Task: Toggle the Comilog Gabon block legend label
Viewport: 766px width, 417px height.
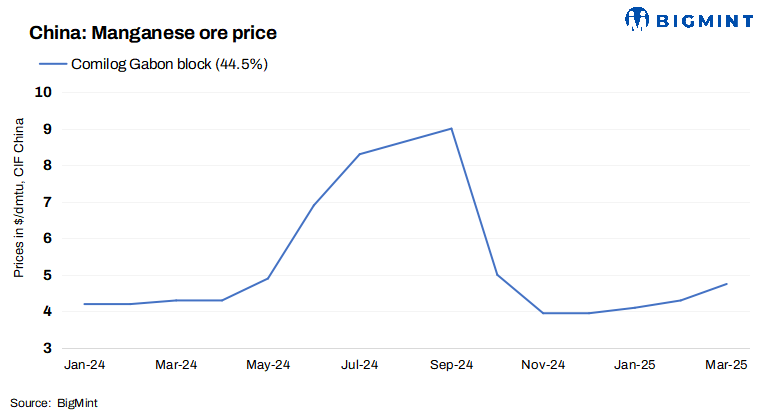Action: click(x=170, y=64)
